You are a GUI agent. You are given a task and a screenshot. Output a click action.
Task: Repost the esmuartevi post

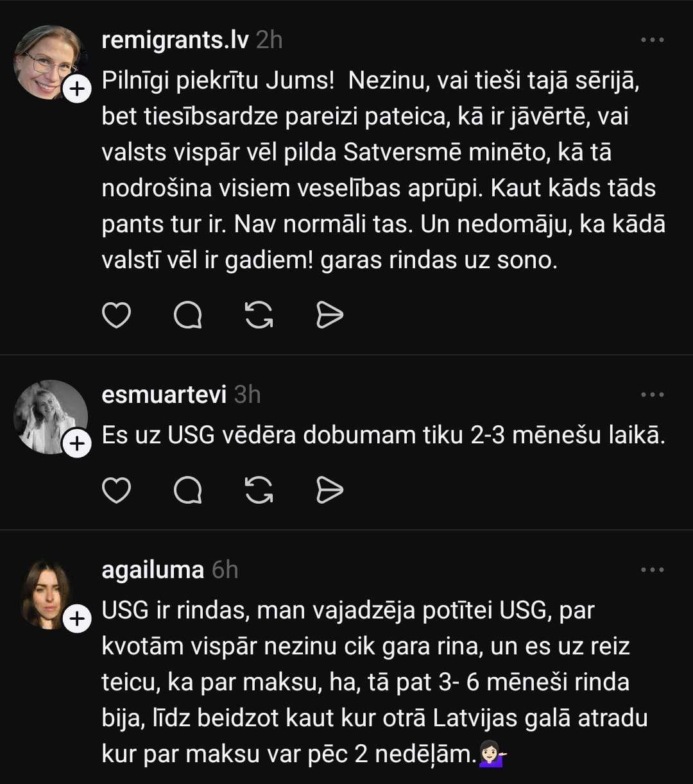259,491
